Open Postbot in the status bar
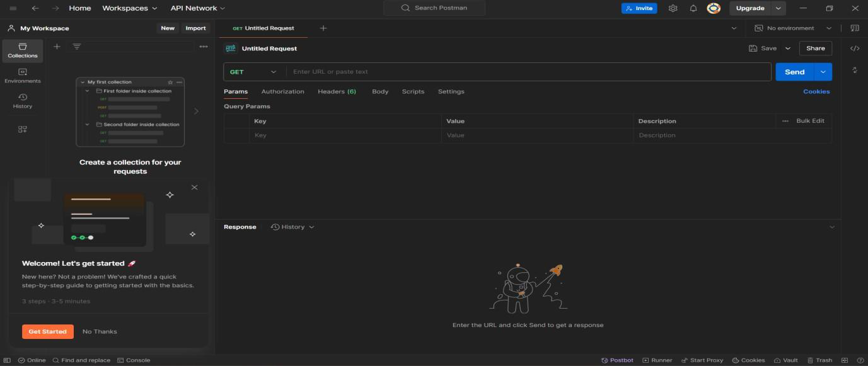Screen dimensions: 868x366 pyautogui.click(x=617, y=360)
